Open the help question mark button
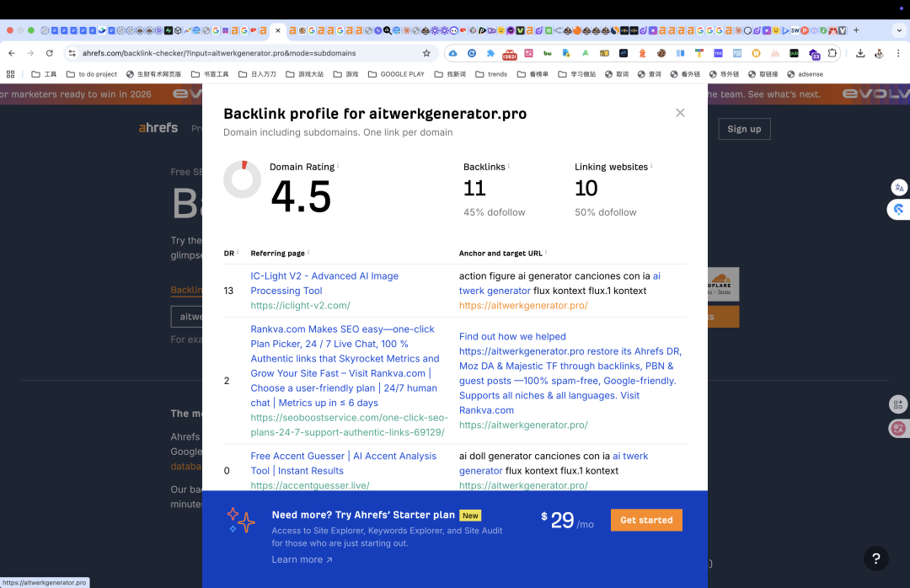This screenshot has height=588, width=910. pos(875,559)
